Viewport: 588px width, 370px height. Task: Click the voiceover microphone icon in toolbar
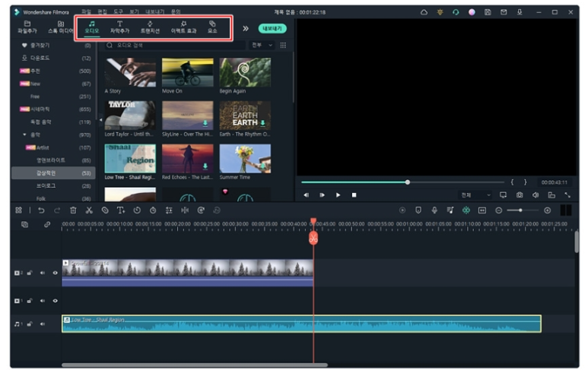point(434,210)
